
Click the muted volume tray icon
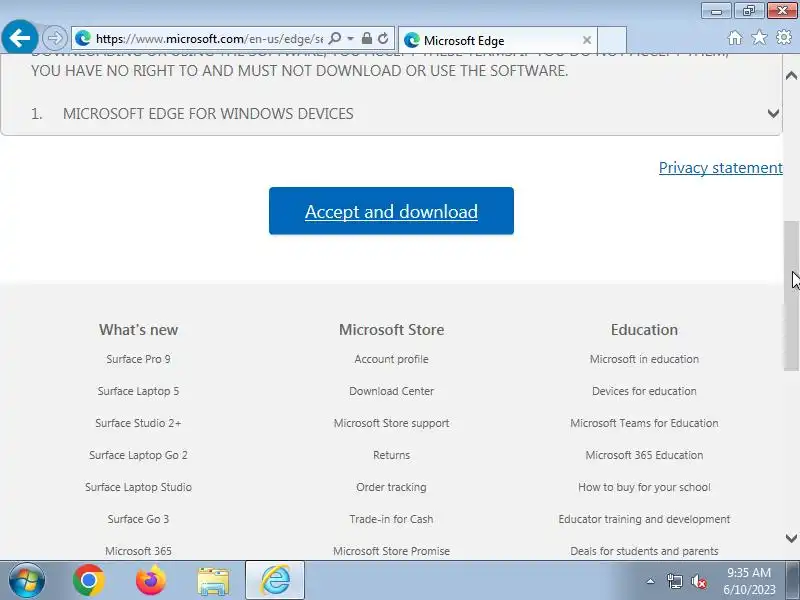[698, 581]
